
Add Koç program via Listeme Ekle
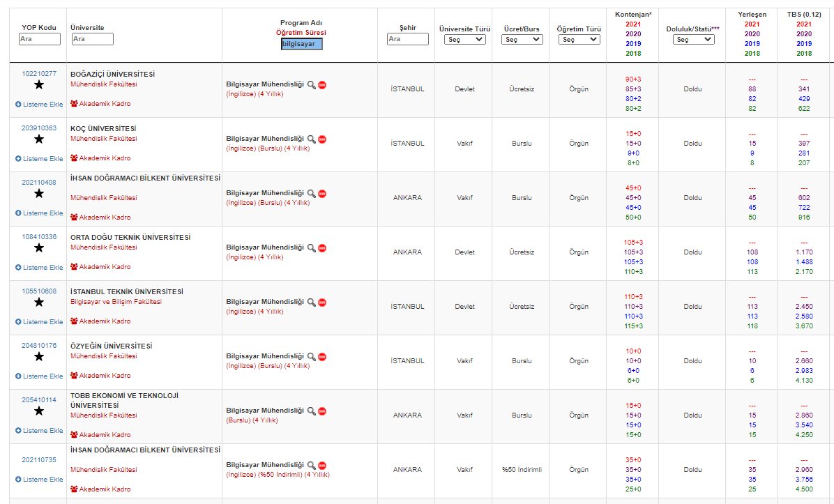pos(39,158)
